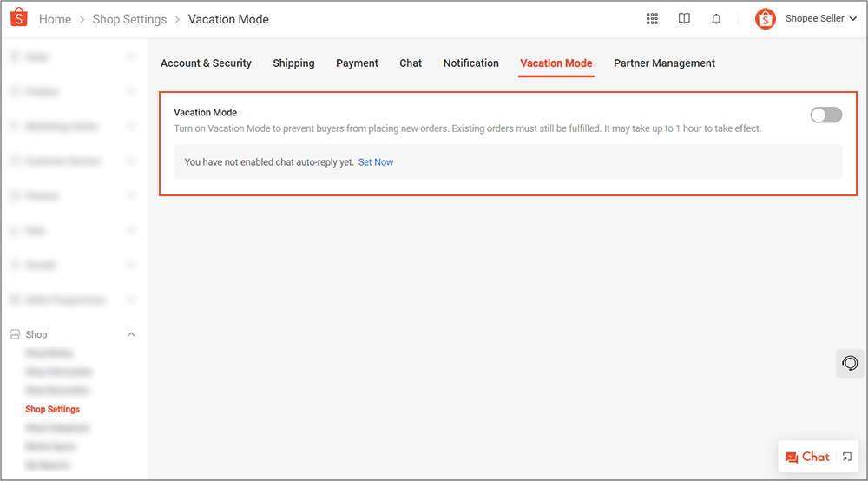Open the Seller Education book icon
868x481 pixels.
[684, 19]
